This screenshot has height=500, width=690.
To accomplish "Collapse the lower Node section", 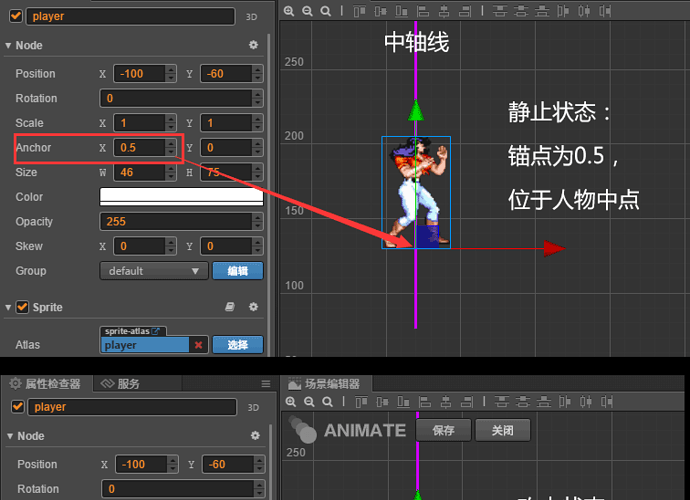I will click(x=10, y=436).
